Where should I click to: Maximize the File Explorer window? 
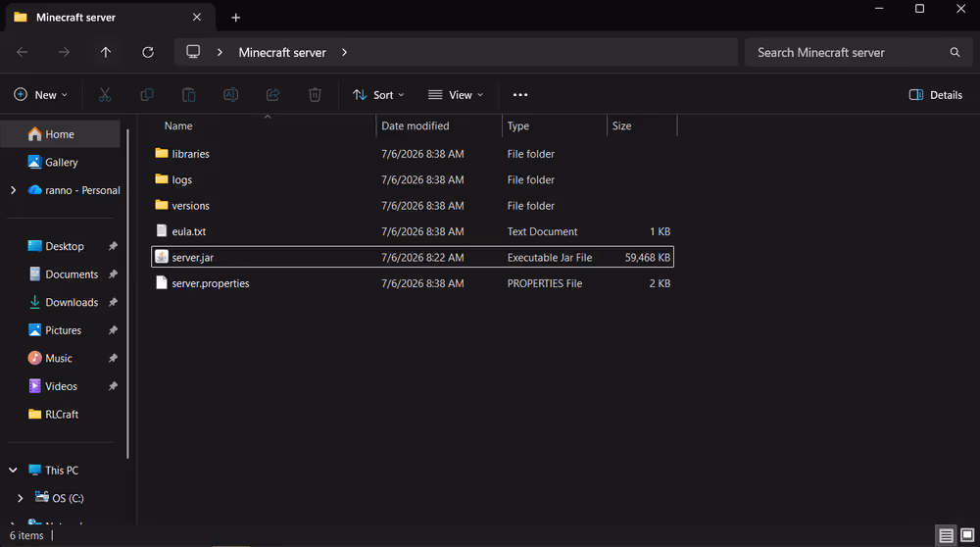tap(919, 9)
